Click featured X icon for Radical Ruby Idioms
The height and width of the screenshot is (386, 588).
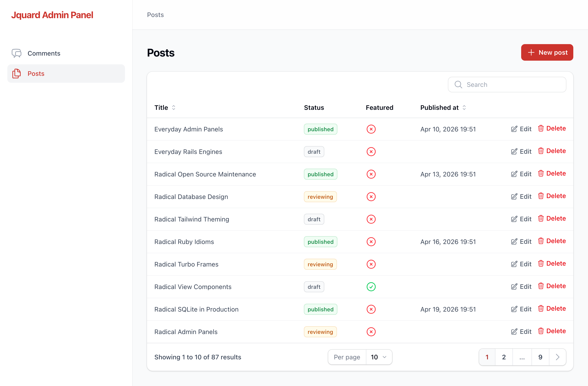pyautogui.click(x=371, y=241)
